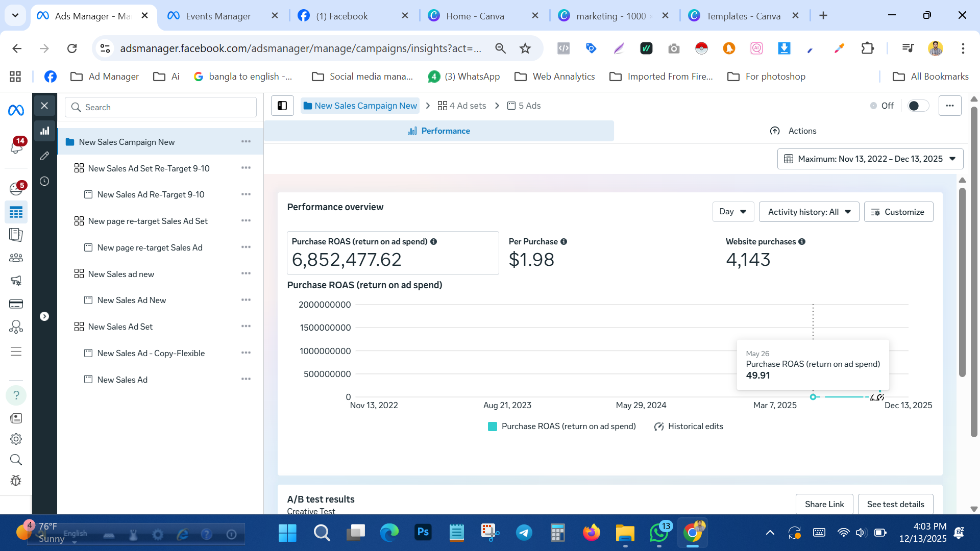The height and width of the screenshot is (551, 980).
Task: Close the campaign side panel
Action: (44, 106)
